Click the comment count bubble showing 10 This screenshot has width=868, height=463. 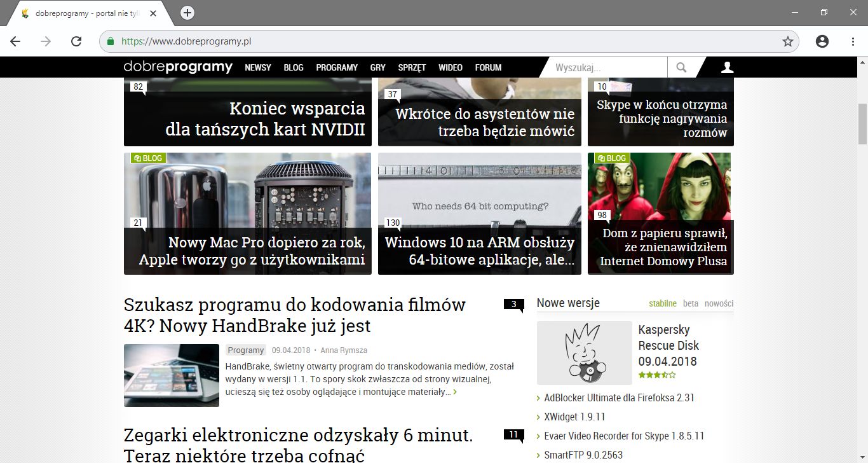tap(602, 86)
